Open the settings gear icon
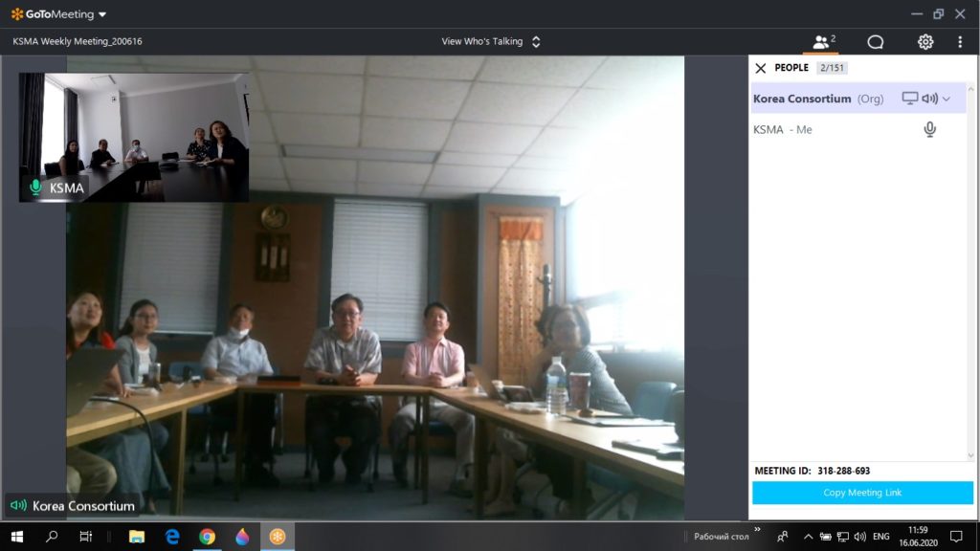The image size is (980, 551). [925, 42]
